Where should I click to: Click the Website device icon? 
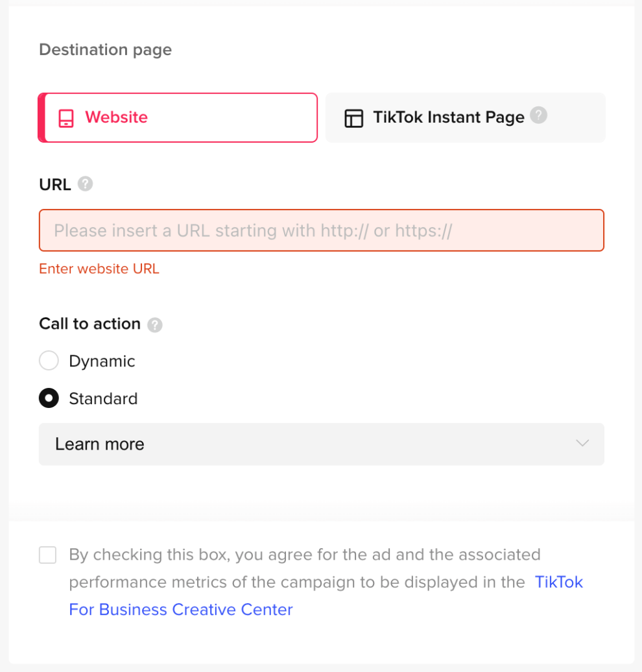[66, 118]
